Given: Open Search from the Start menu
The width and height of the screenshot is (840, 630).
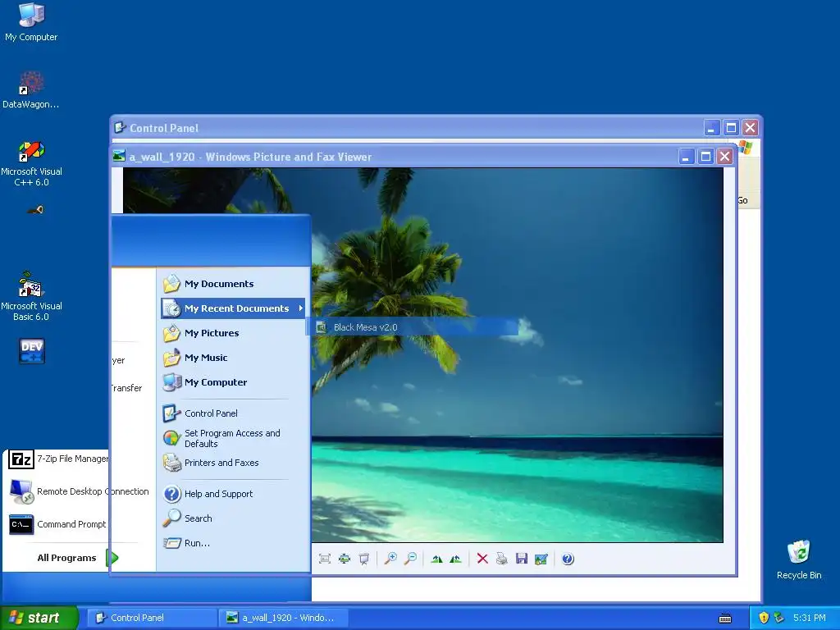Looking at the screenshot, I should 233,518.
